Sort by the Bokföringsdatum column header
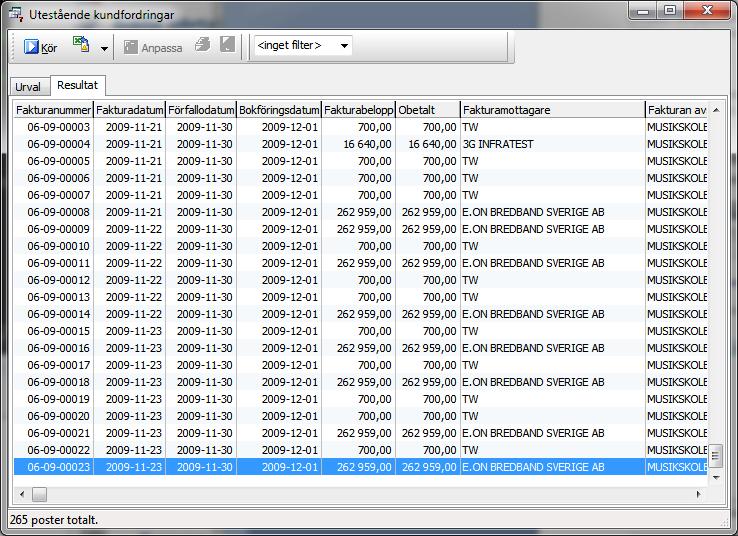 coord(279,110)
